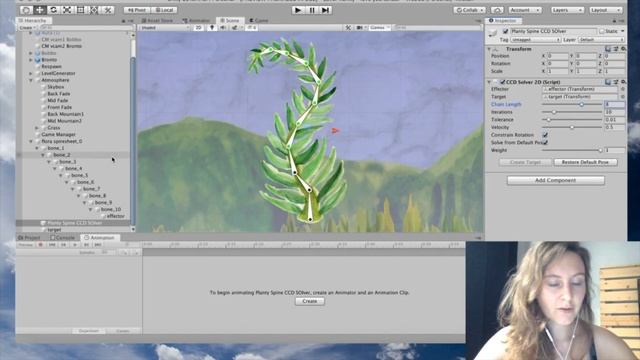Screen dimensions: 640x360
Task: Select Bronto in Hierarchy
Action: [x=49, y=60]
